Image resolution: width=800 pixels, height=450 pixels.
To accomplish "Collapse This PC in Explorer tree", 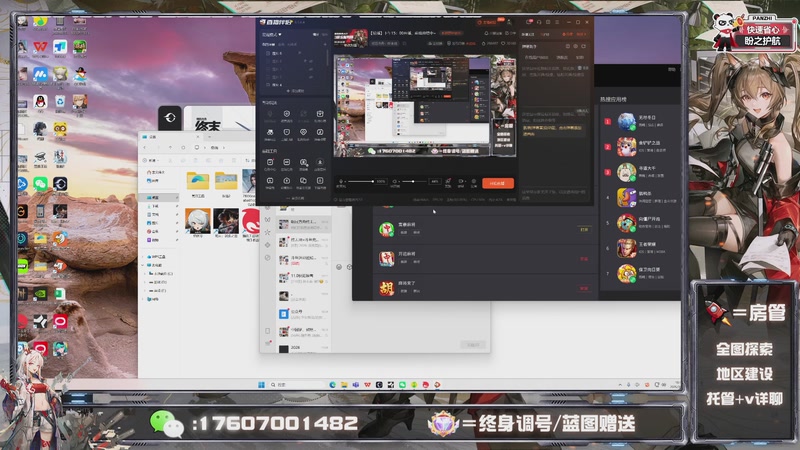I will [x=142, y=265].
